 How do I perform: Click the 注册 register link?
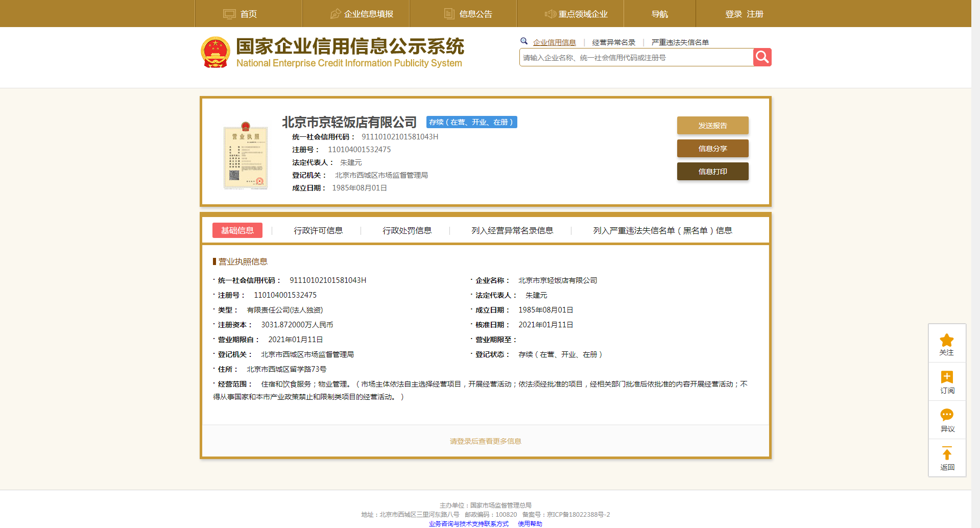(755, 14)
